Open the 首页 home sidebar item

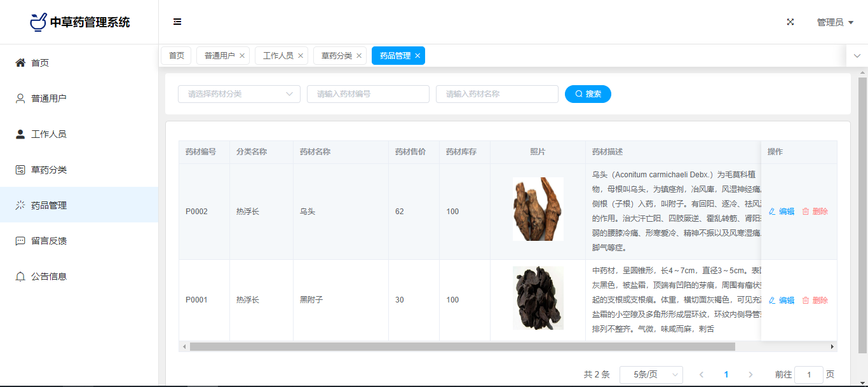pyautogui.click(x=40, y=63)
